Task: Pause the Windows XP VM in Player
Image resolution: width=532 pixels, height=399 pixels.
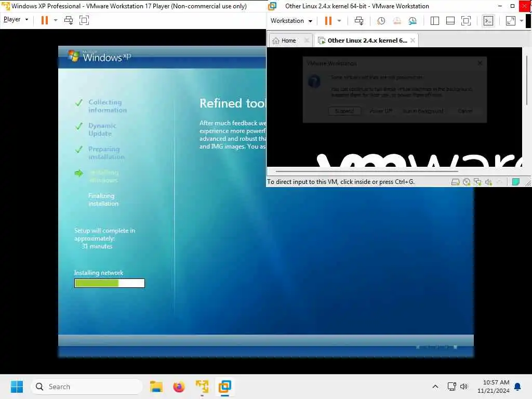Action: tap(45, 20)
